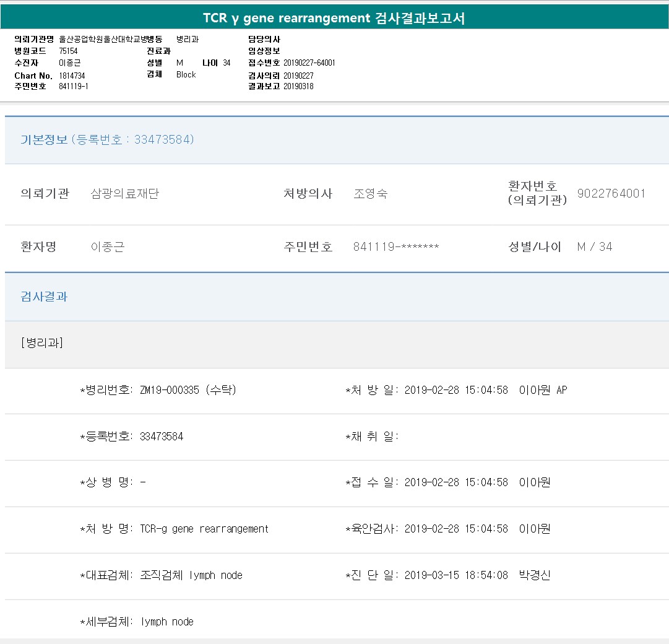
Task: Click the Chart No. value 1814734
Action: click(x=72, y=76)
